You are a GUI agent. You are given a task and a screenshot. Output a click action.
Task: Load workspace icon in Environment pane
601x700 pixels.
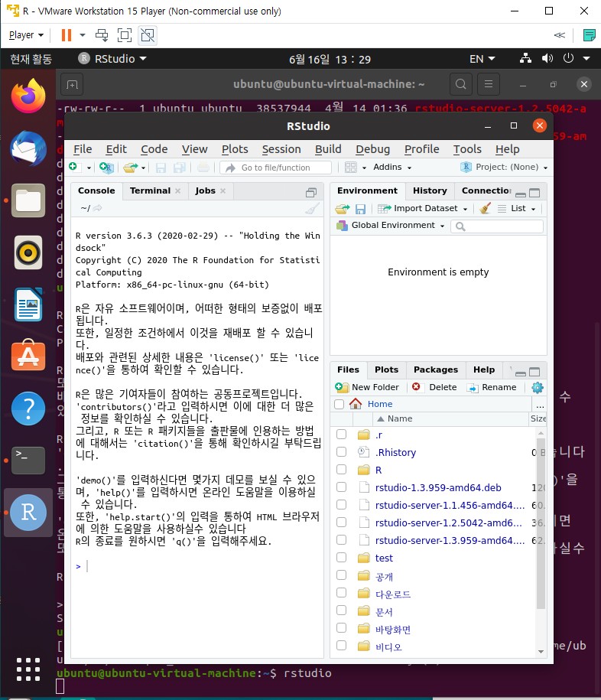point(343,209)
